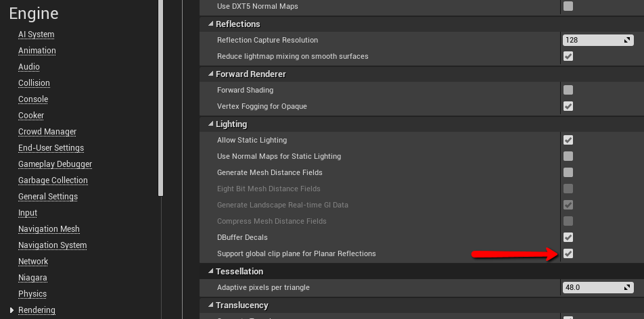The height and width of the screenshot is (319, 644).
Task: Collapse the Forward Renderer section
Action: click(210, 74)
